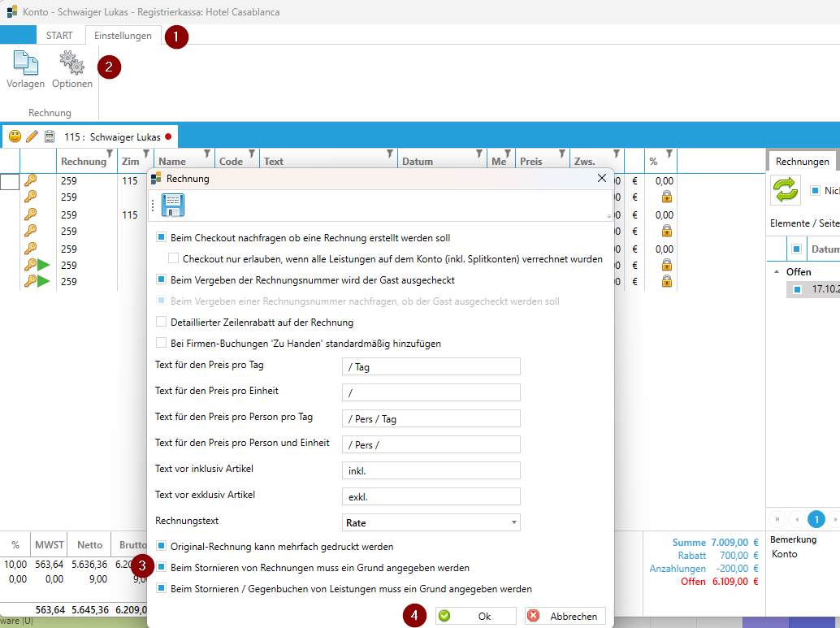840x628 pixels.
Task: Click the calculator icon in account tab
Action: pos(50,136)
